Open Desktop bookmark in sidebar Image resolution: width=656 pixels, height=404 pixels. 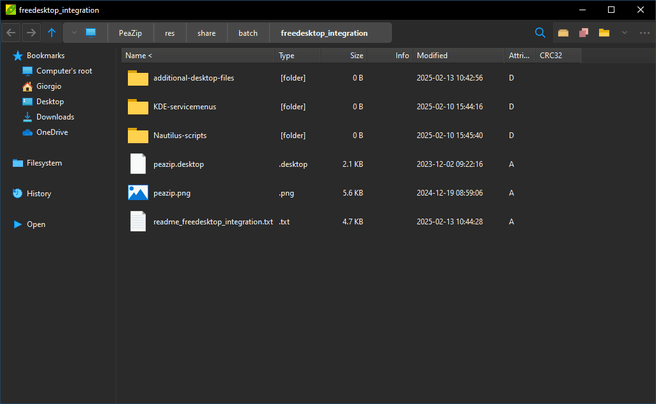[x=50, y=102]
